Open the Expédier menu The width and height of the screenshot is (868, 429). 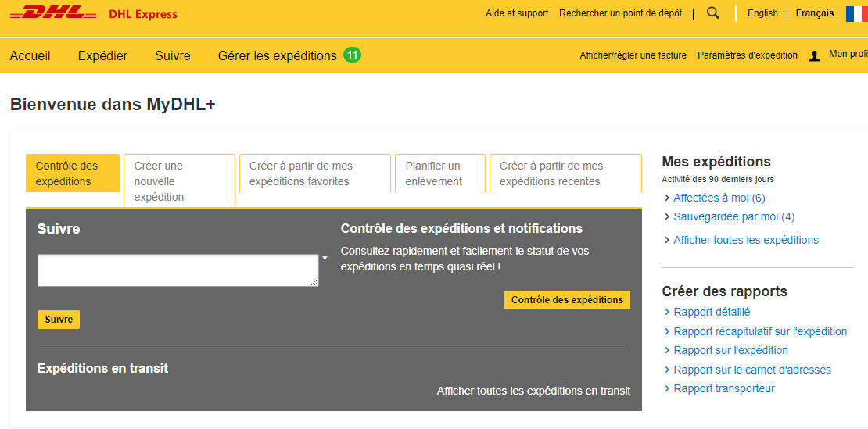click(x=102, y=55)
